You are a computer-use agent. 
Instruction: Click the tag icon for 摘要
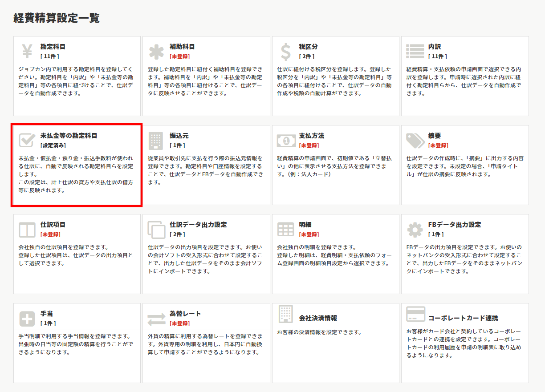(x=415, y=140)
